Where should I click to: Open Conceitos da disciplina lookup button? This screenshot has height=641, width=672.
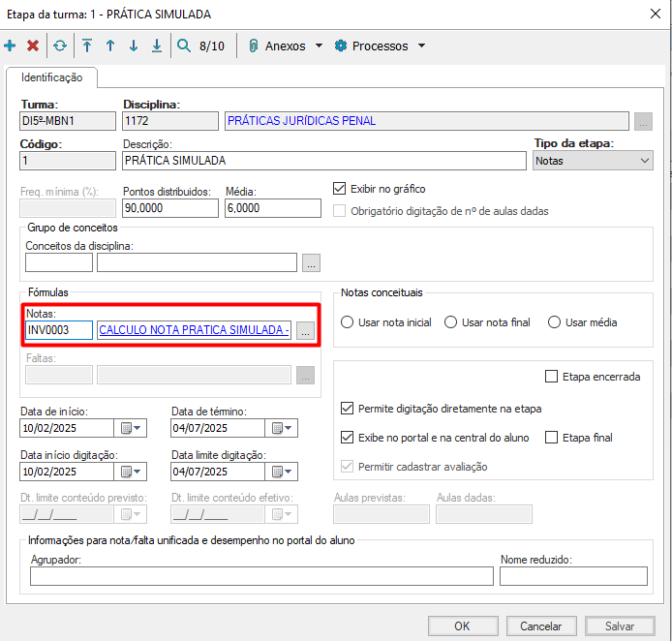[311, 262]
